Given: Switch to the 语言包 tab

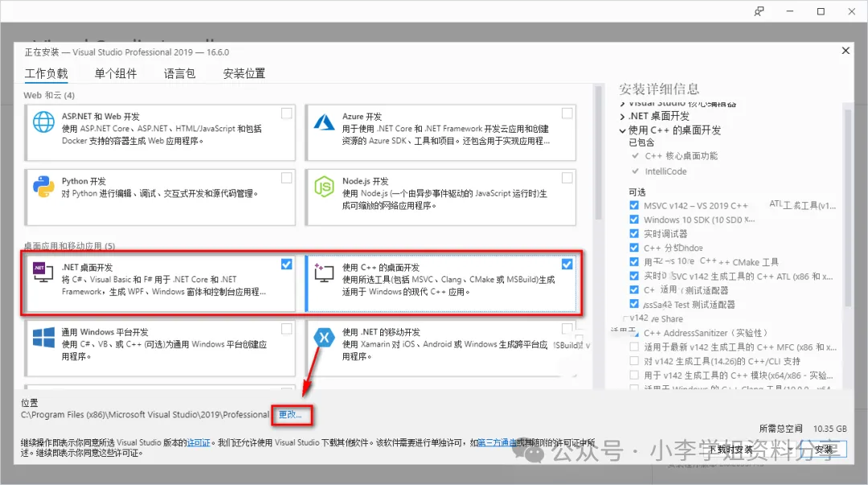Looking at the screenshot, I should 179,74.
